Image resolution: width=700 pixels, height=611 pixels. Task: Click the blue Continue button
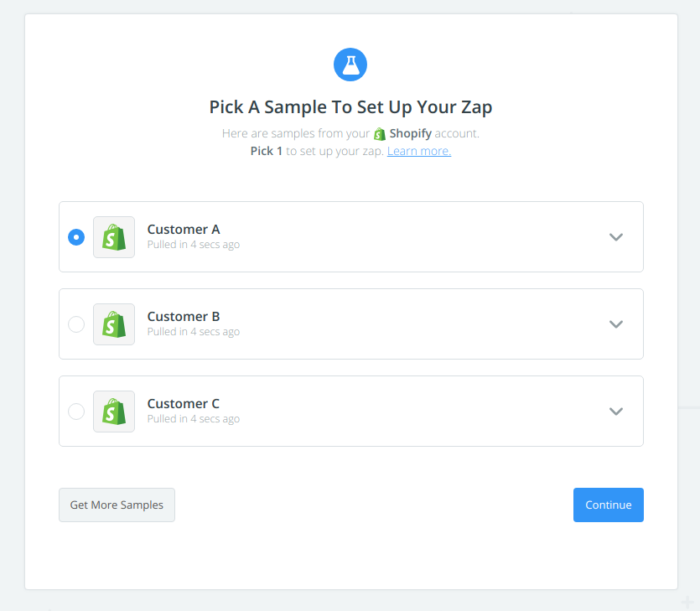pyautogui.click(x=609, y=505)
